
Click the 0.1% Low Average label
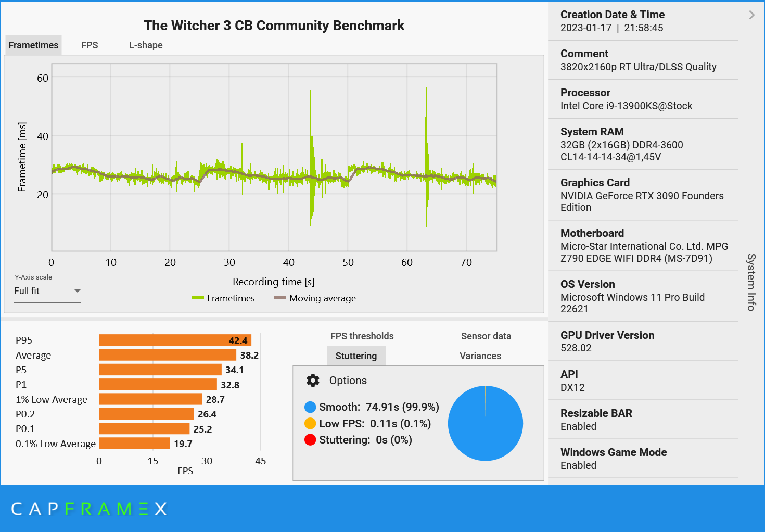coord(56,444)
